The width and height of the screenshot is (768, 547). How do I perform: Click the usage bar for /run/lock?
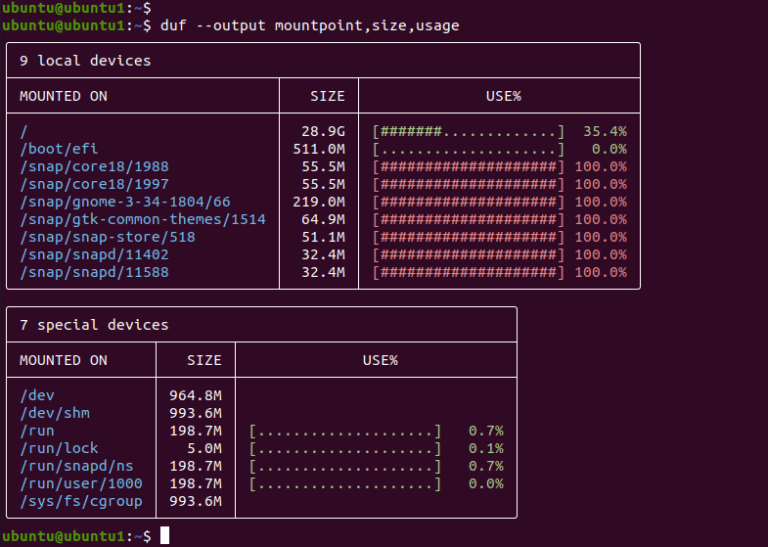point(345,449)
